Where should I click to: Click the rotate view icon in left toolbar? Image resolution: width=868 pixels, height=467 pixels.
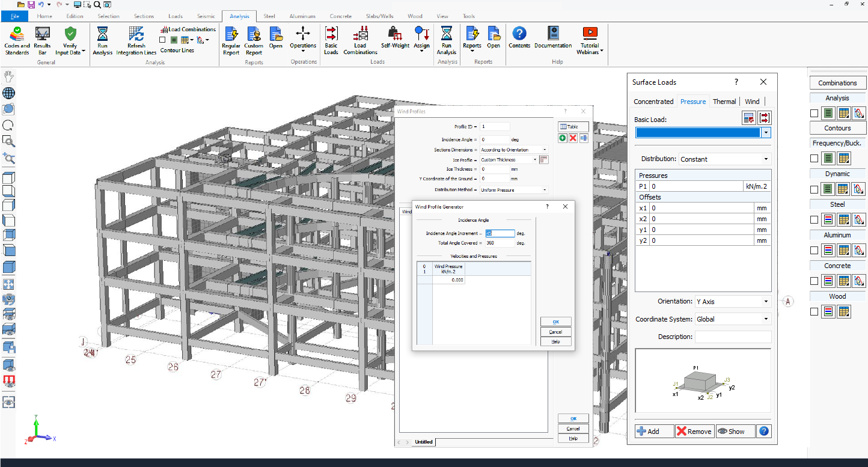tap(9, 126)
